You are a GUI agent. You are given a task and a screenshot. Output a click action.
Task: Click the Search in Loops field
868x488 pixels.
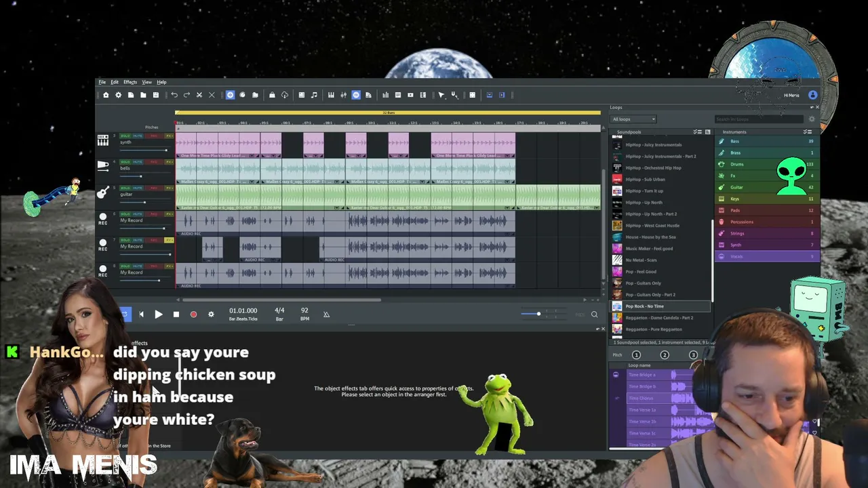758,119
